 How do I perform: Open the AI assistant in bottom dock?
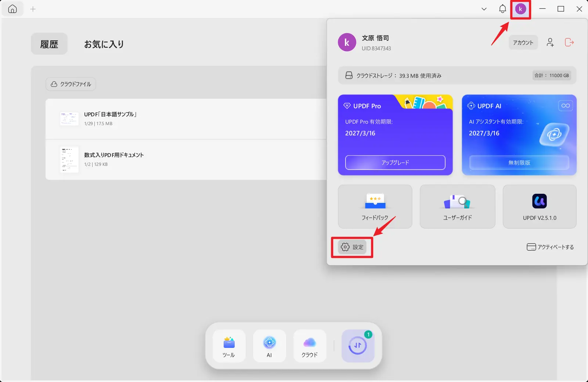[269, 346]
